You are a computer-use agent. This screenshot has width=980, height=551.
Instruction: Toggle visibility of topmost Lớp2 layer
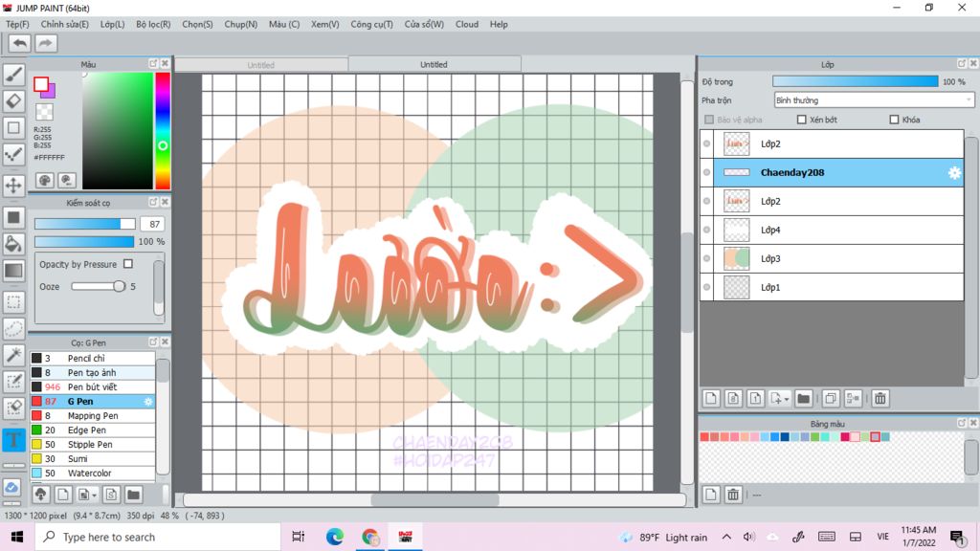coord(707,143)
